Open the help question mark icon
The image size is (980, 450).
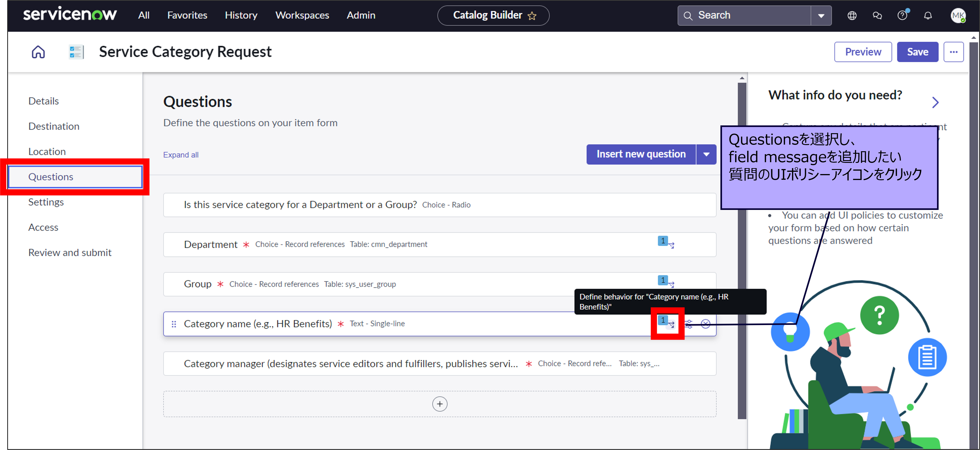coord(902,16)
